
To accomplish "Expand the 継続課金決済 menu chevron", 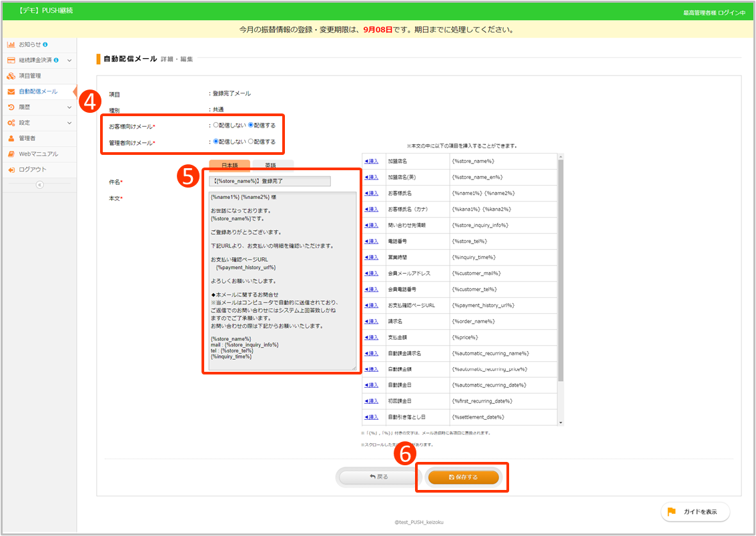I will click(x=69, y=61).
